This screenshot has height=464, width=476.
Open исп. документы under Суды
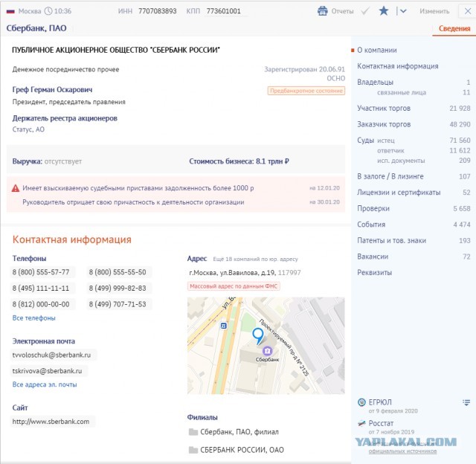tap(401, 161)
